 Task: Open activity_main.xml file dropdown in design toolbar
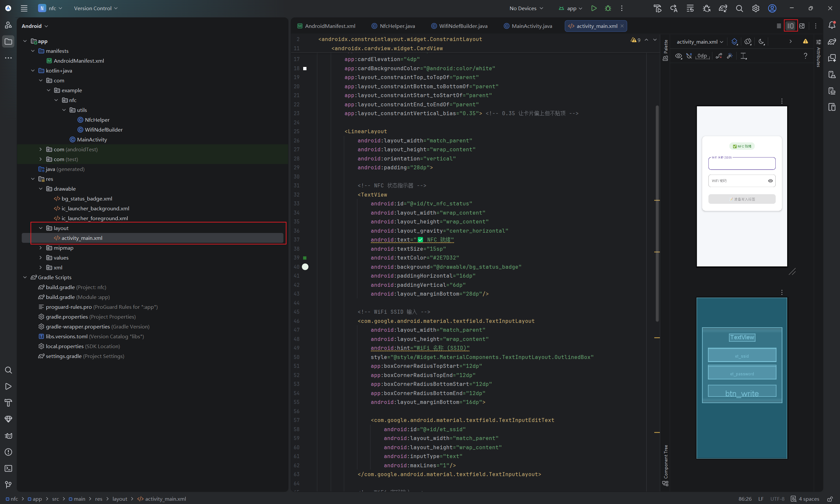point(700,42)
